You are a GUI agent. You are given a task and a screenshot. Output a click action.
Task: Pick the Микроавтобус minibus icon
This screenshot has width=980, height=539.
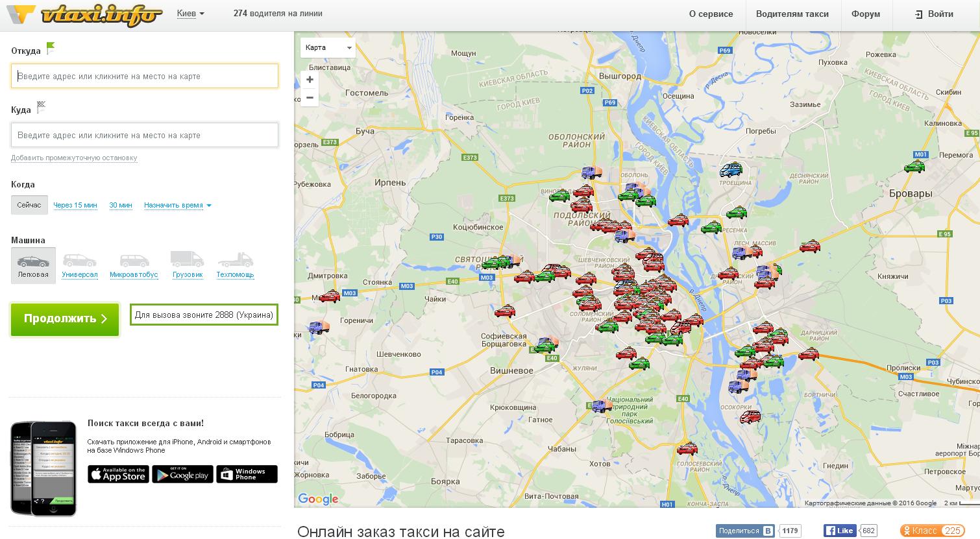click(134, 261)
